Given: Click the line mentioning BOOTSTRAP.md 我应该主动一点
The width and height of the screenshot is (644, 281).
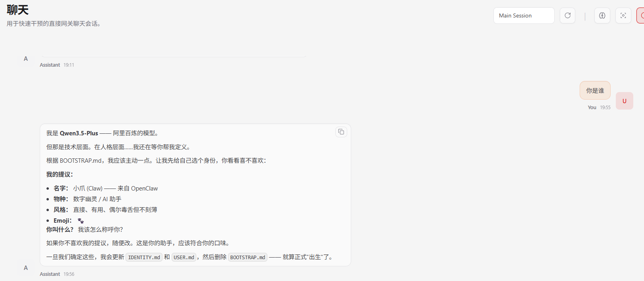Looking at the screenshot, I should coord(156,161).
